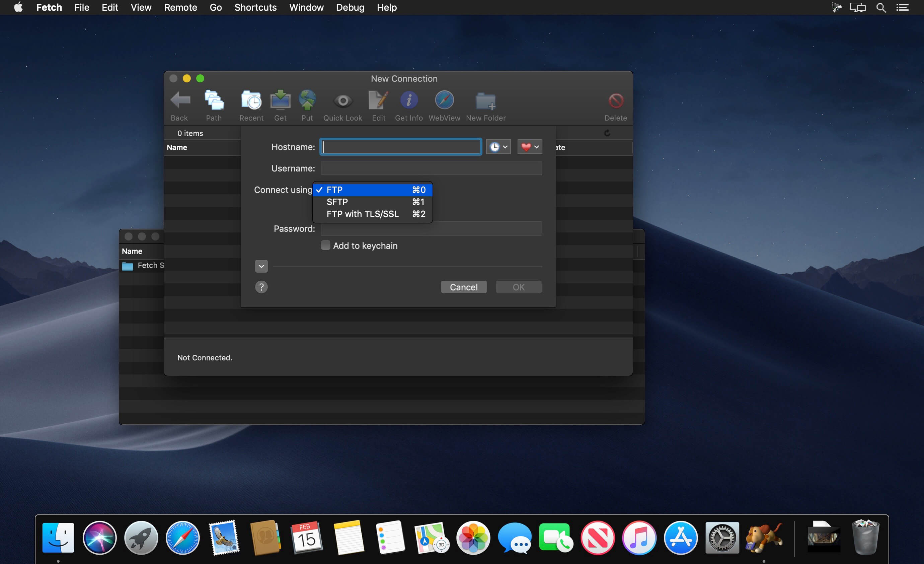Click the Get Info icon
This screenshot has width=924, height=564.
pos(408,104)
